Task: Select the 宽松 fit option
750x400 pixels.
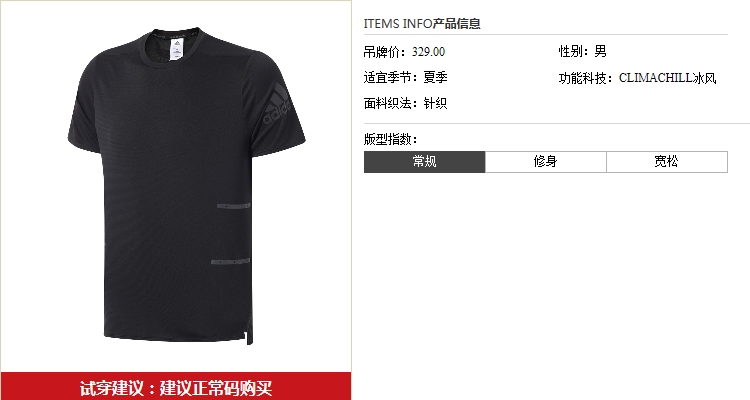Action: pyautogui.click(x=667, y=162)
